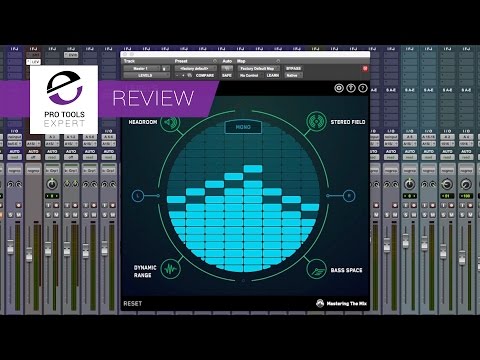Open automation mode selector on A 3 strip
Viewport: 480px width, 360px height.
52,157
